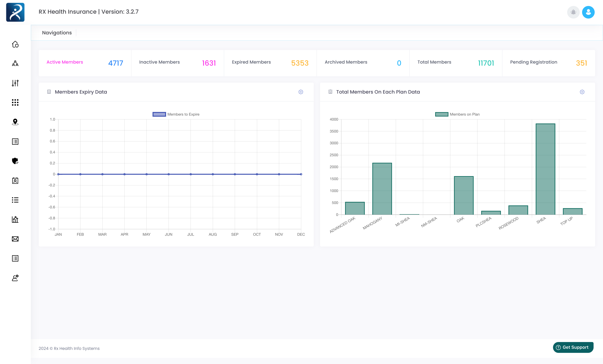The height and width of the screenshot is (364, 603).
Task: Open the first list document sidebar icon
Action: (x=15, y=141)
